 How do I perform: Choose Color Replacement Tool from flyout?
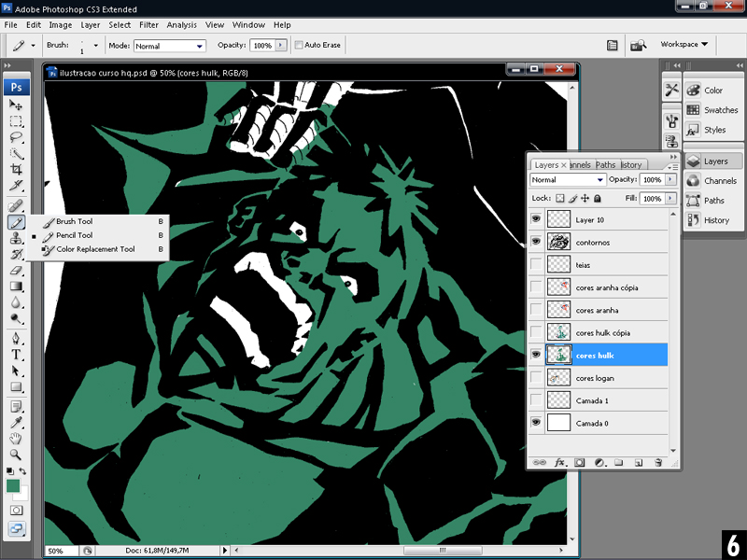click(94, 249)
